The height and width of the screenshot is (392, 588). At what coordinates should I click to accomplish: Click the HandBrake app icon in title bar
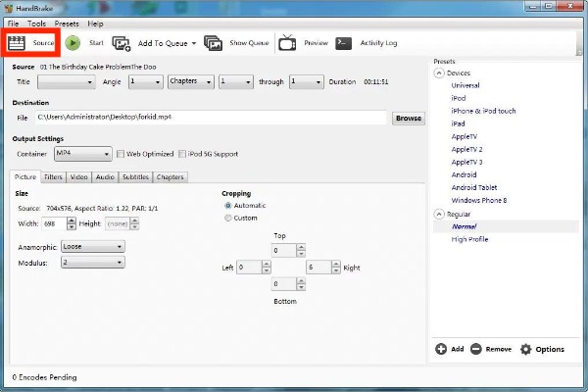(x=9, y=8)
